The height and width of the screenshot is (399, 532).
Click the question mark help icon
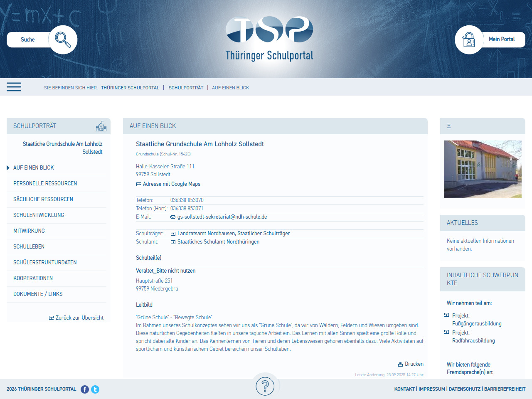tap(265, 386)
